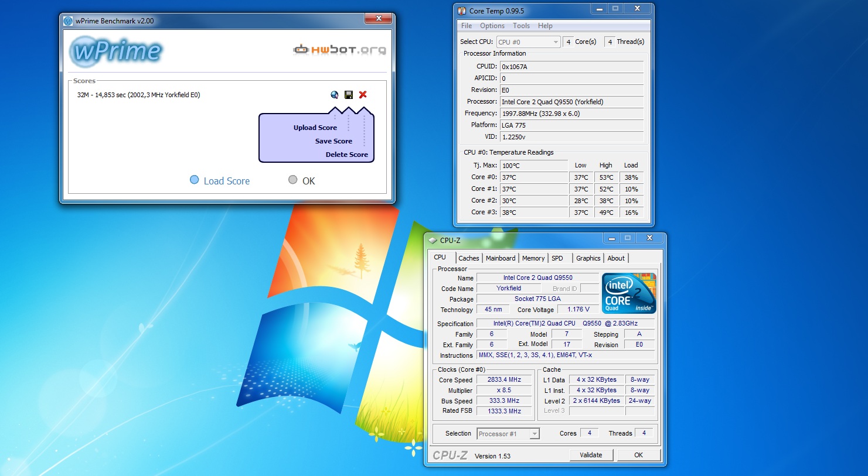Click the Platform LGA 775 value

[571, 125]
